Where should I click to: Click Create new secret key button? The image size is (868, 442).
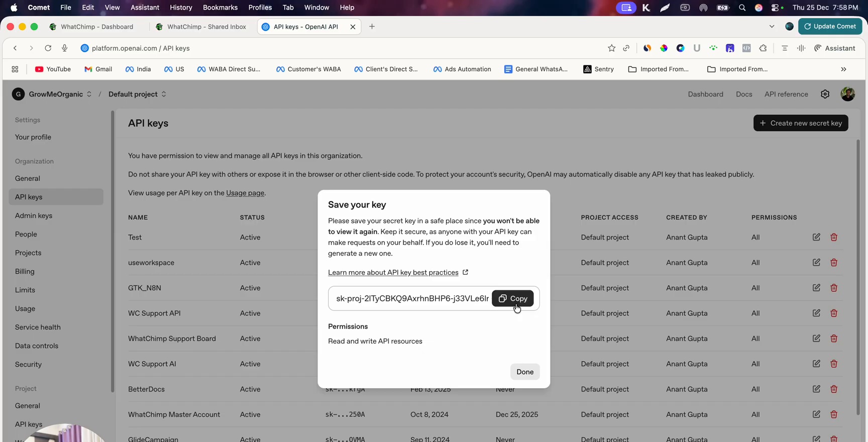(x=801, y=123)
